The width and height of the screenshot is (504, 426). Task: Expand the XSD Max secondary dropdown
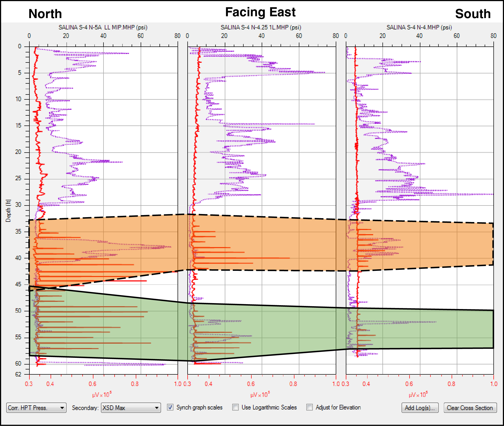pyautogui.click(x=131, y=408)
